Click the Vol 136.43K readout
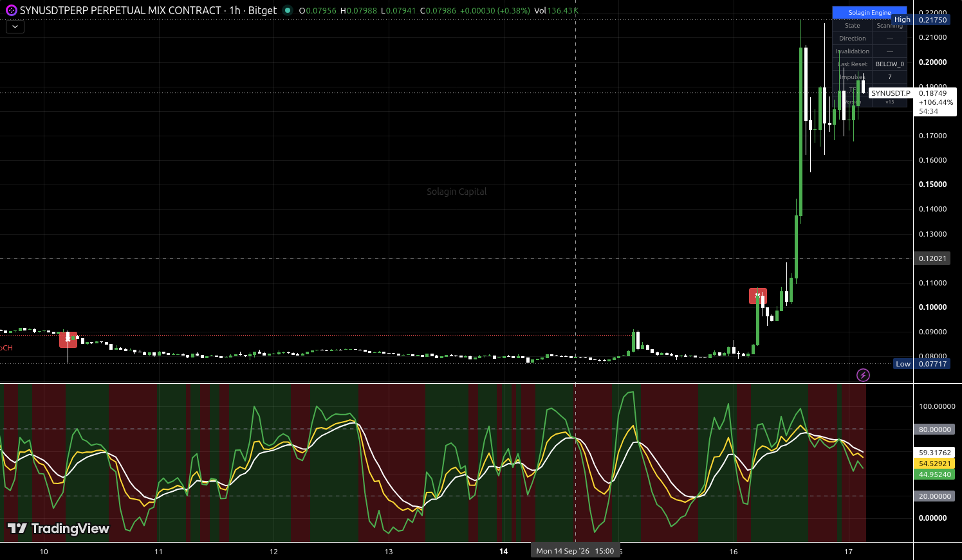Viewport: 962px width, 560px height. click(556, 10)
